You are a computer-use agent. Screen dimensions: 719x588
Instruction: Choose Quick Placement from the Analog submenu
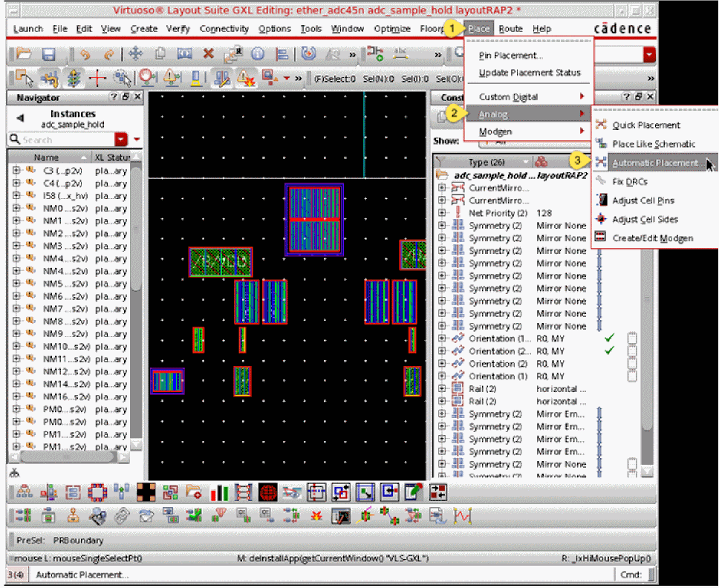coord(646,125)
